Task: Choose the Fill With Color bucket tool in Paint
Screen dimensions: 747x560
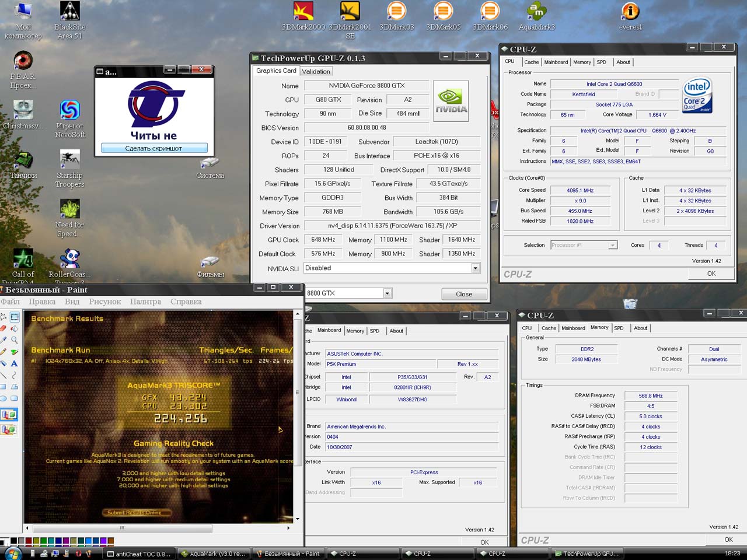Action: click(15, 328)
